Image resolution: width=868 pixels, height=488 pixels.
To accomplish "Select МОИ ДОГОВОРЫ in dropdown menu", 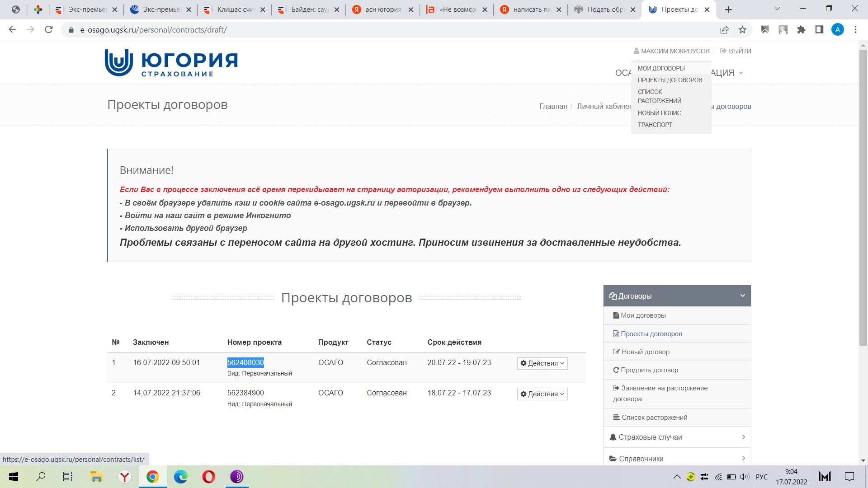I will tap(661, 68).
